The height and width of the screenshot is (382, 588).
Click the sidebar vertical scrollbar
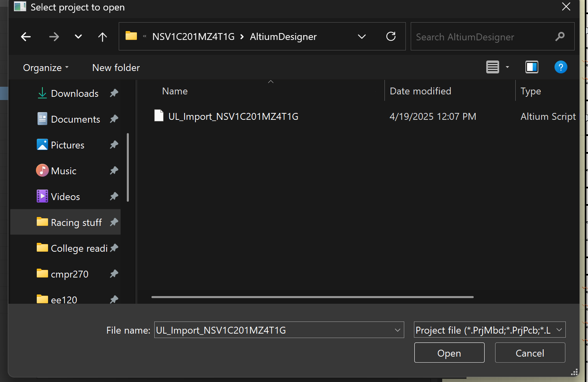(128, 167)
